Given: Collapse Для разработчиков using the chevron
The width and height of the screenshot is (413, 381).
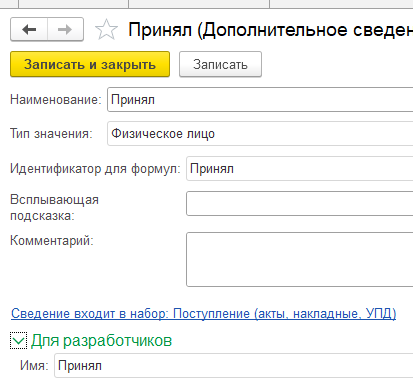Looking at the screenshot, I should click(18, 341).
